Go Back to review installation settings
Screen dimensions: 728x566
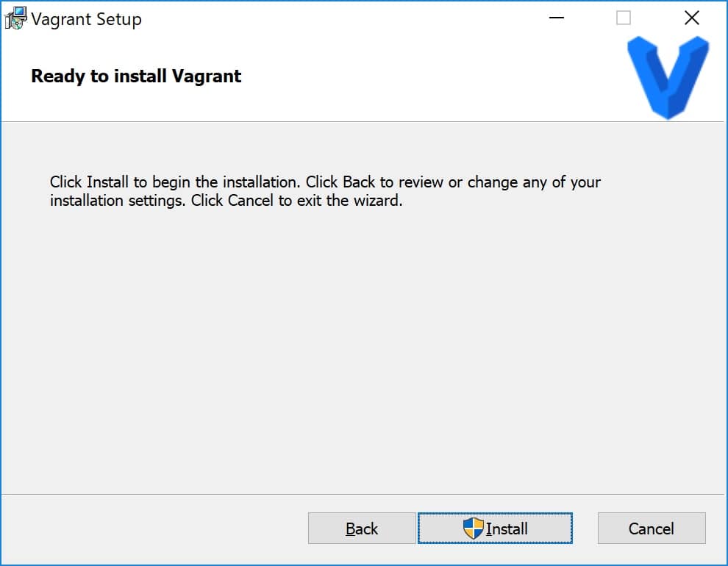362,528
